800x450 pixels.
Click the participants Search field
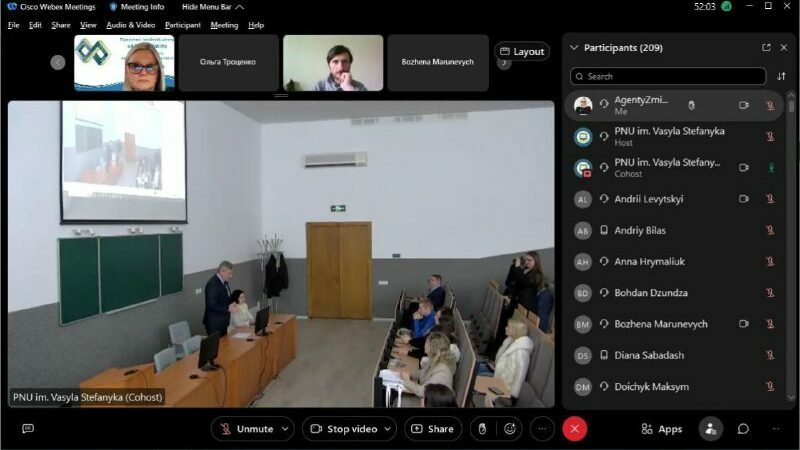click(x=668, y=76)
